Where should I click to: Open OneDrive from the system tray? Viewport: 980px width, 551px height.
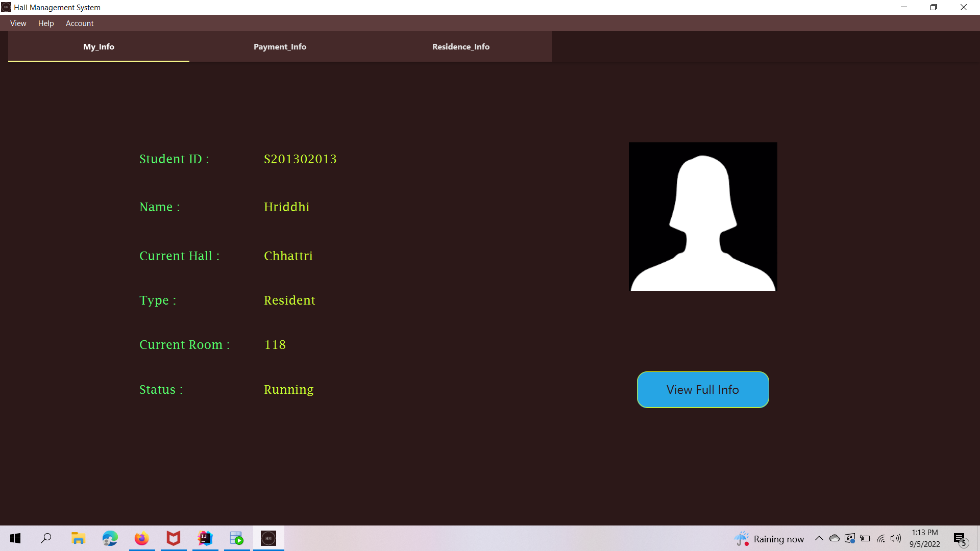[x=834, y=538]
